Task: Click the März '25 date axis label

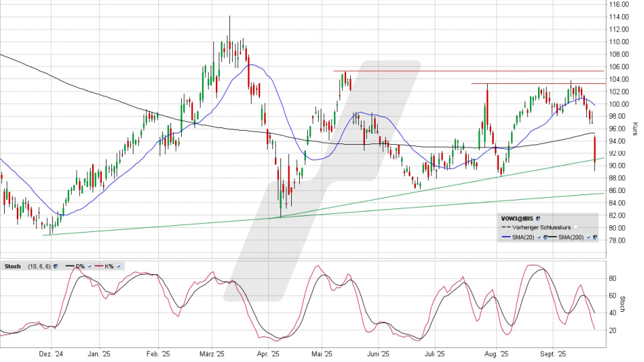Action: point(211,353)
